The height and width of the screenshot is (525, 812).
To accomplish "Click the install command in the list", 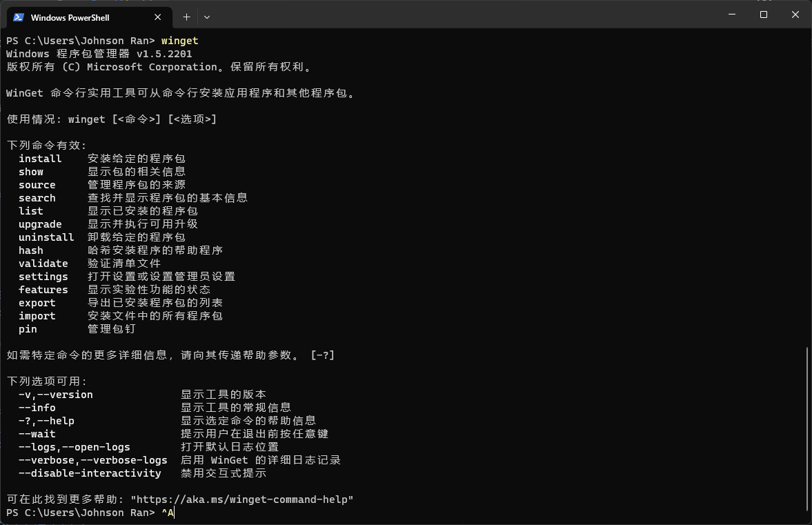I will 40,159.
